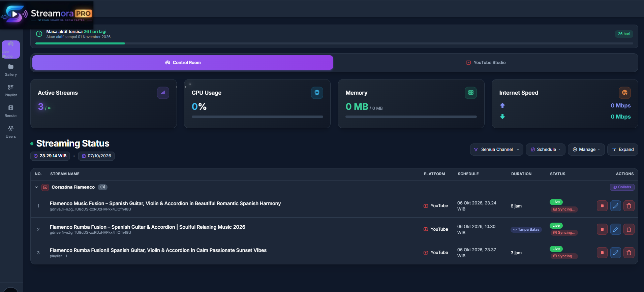Click the Internet Speed globe icon
The image size is (644, 292).
click(625, 93)
